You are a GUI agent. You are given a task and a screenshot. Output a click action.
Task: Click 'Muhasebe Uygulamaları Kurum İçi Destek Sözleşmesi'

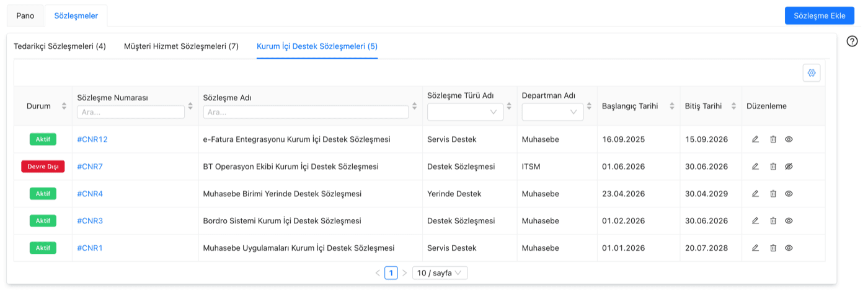[299, 248]
